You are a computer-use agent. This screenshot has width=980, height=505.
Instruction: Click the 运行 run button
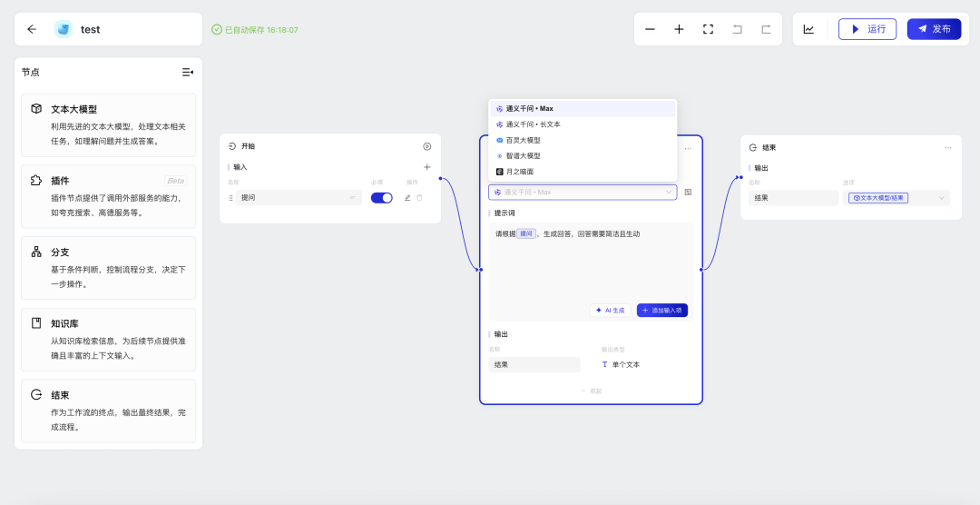coord(867,29)
